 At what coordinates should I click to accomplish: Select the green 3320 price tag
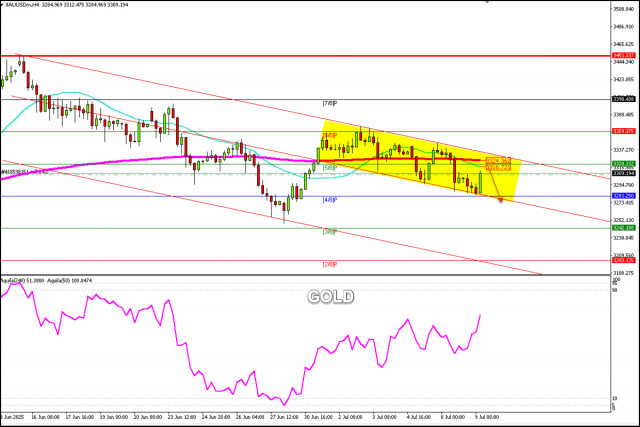click(x=624, y=164)
